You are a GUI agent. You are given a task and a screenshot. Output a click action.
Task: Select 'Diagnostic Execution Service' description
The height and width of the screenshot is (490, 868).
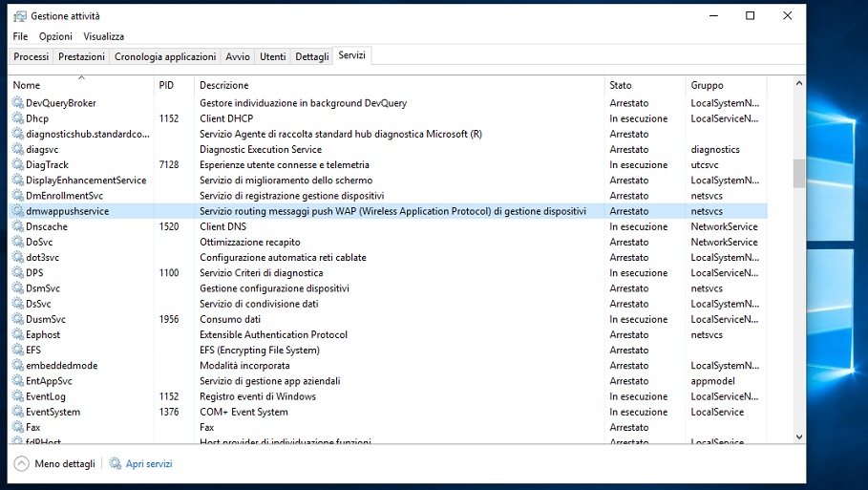tap(261, 150)
